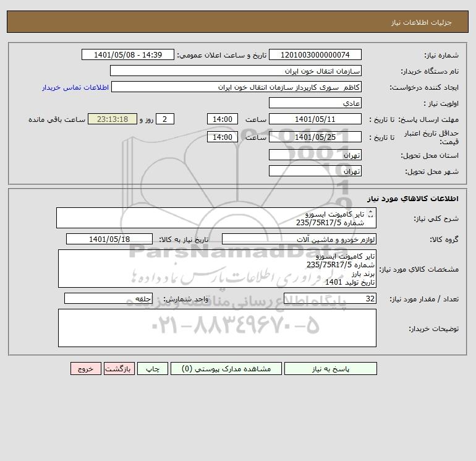Click the شهر محل تحویل label

[432, 171]
